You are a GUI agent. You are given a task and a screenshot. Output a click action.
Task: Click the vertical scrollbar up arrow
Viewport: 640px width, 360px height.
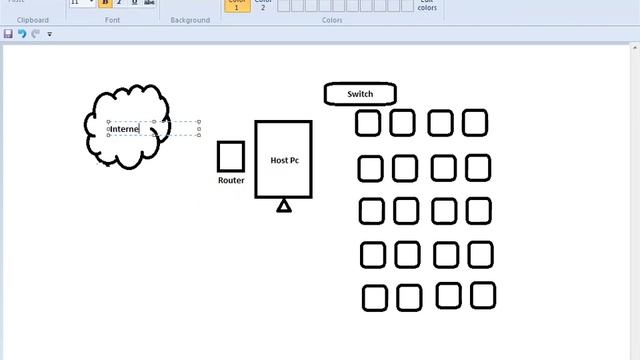click(635, 48)
